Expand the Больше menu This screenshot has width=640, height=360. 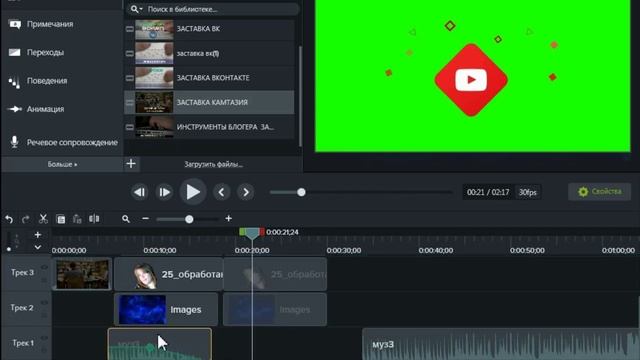click(x=62, y=164)
